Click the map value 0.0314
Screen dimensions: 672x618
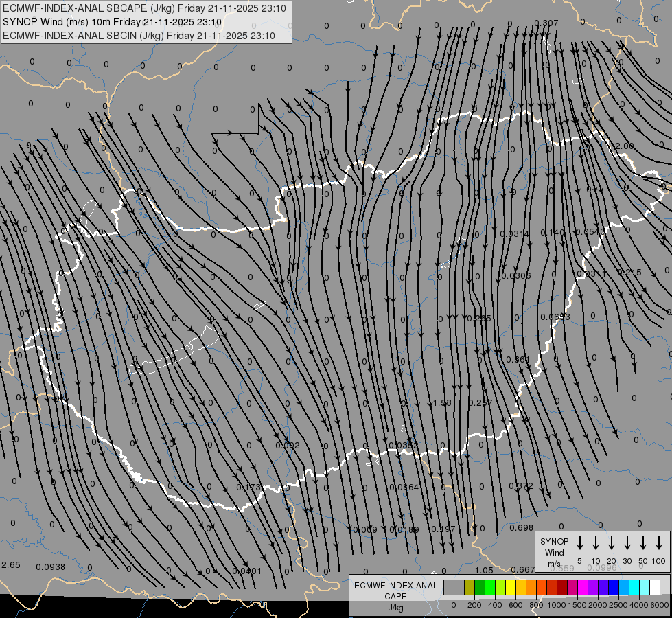pos(515,233)
